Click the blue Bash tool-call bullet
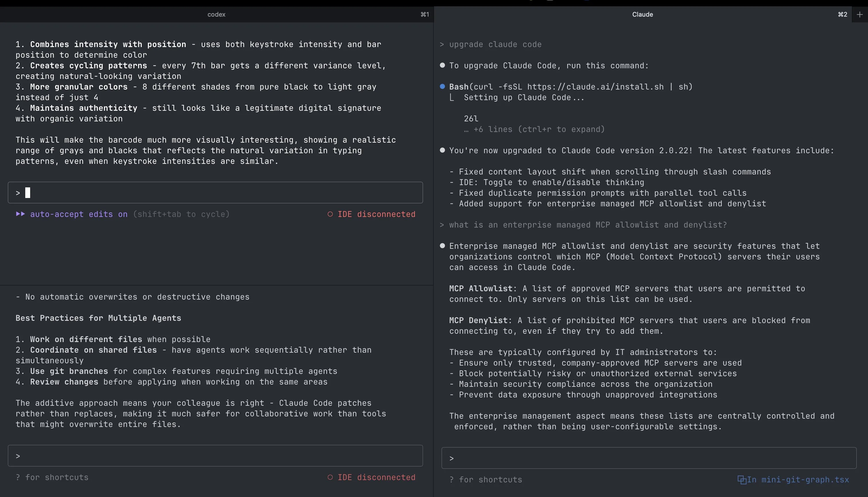The width and height of the screenshot is (868, 497). click(442, 87)
